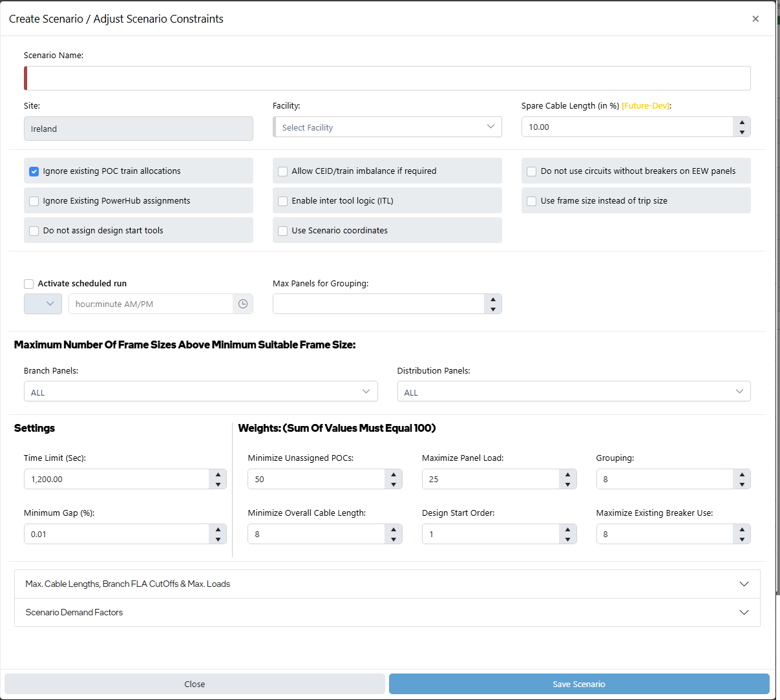
Task: Decrease Maximize Panel Load value
Action: (567, 484)
